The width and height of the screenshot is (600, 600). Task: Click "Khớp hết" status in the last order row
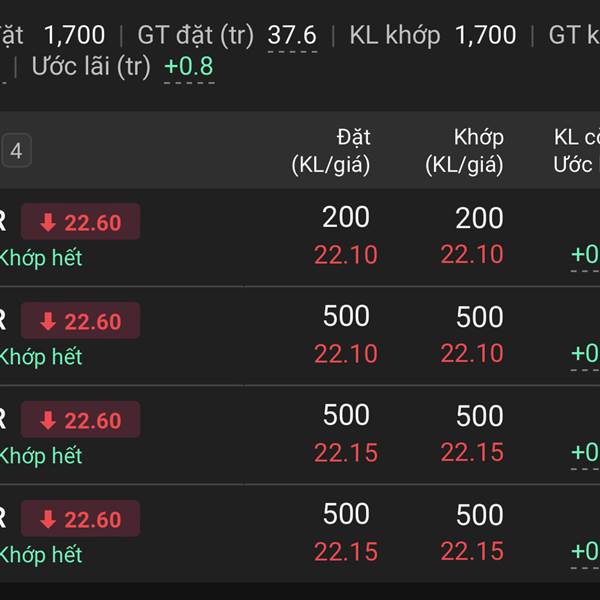pos(40,555)
